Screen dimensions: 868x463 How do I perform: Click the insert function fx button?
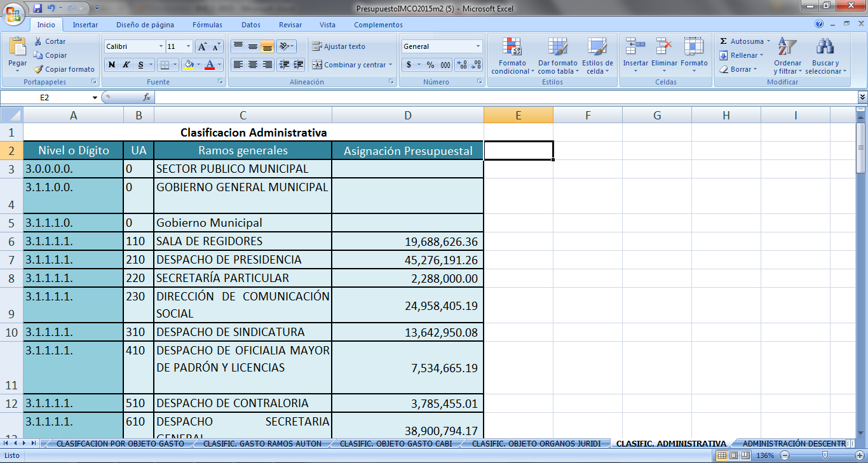pos(147,97)
